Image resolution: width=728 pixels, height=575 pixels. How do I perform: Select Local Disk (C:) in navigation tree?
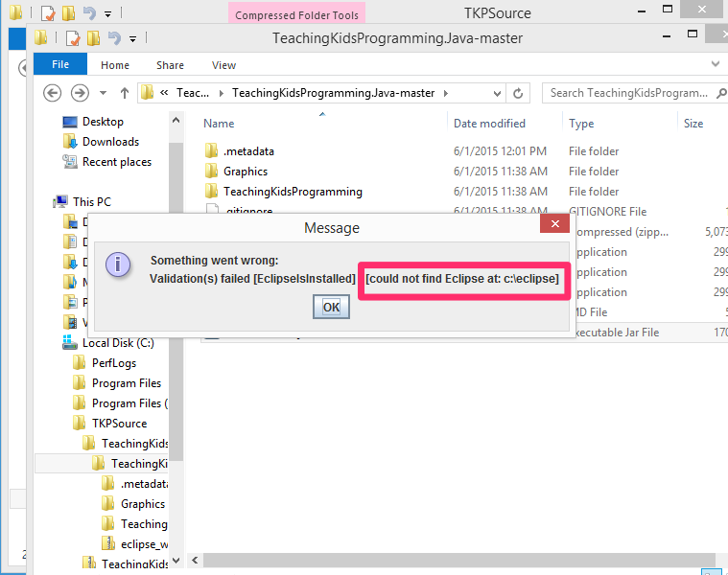(117, 343)
